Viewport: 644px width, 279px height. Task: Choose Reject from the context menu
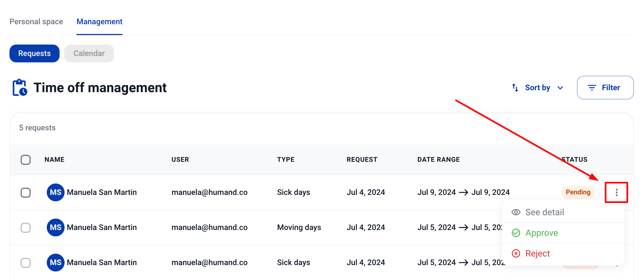click(x=537, y=253)
